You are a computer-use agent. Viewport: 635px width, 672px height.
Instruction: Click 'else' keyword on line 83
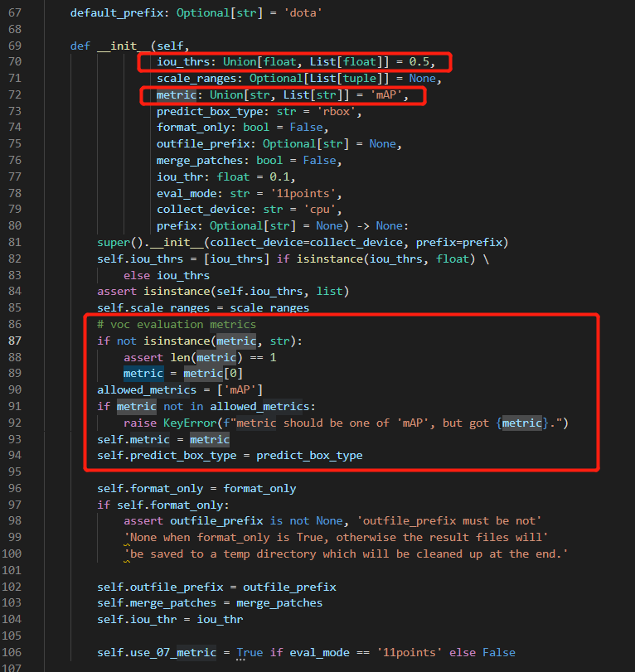(x=136, y=276)
